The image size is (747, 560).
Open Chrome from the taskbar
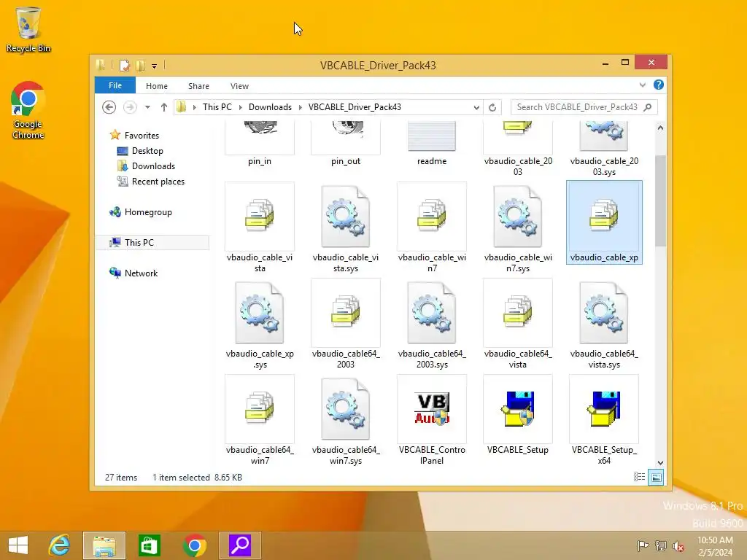(x=194, y=545)
